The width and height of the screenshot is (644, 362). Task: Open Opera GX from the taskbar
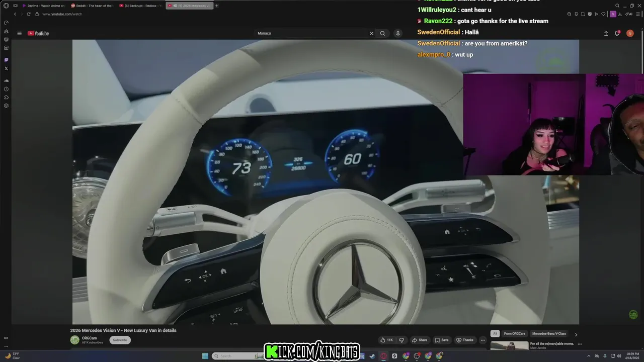pos(383,356)
